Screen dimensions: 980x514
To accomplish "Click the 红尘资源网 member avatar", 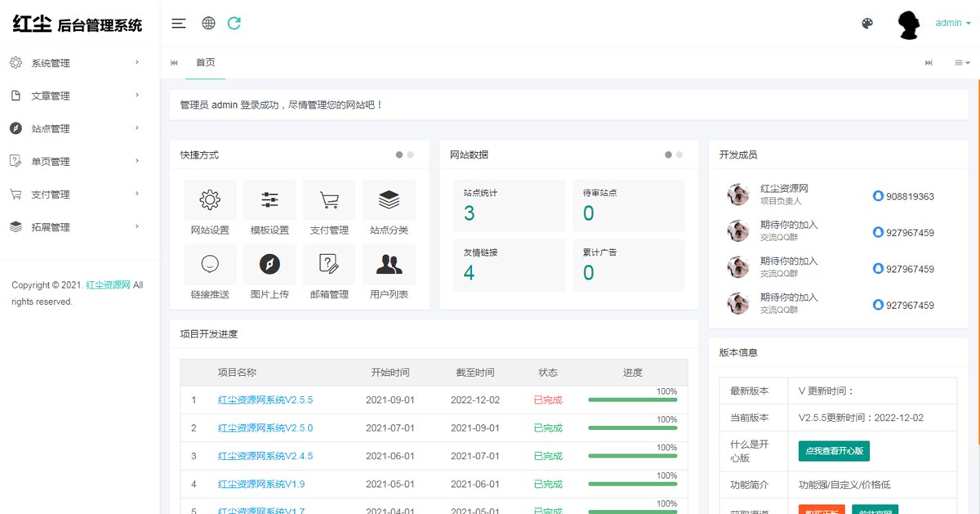I will 738,194.
